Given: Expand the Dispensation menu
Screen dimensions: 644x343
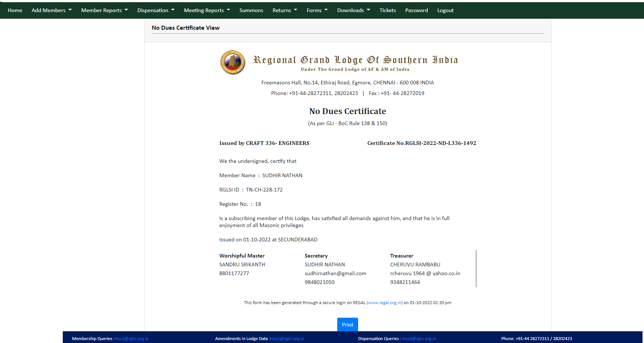Looking at the screenshot, I should tap(156, 10).
